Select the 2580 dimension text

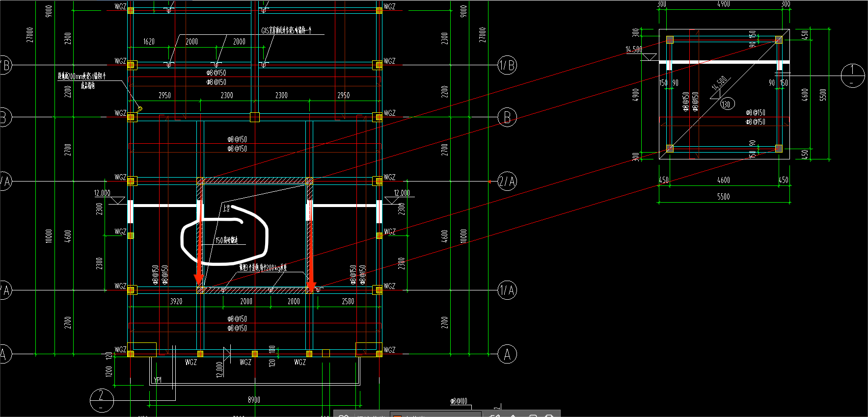348,301
